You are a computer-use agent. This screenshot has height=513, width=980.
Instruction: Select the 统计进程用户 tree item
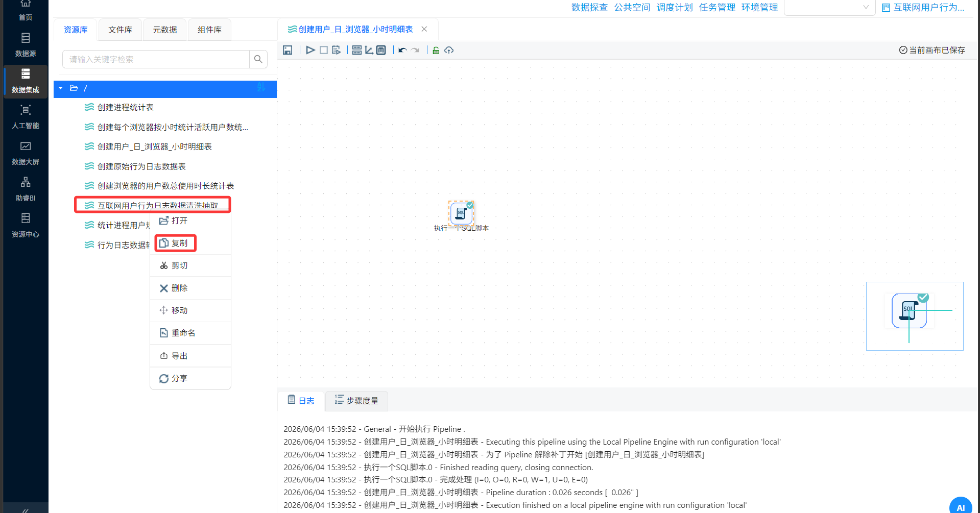point(117,225)
